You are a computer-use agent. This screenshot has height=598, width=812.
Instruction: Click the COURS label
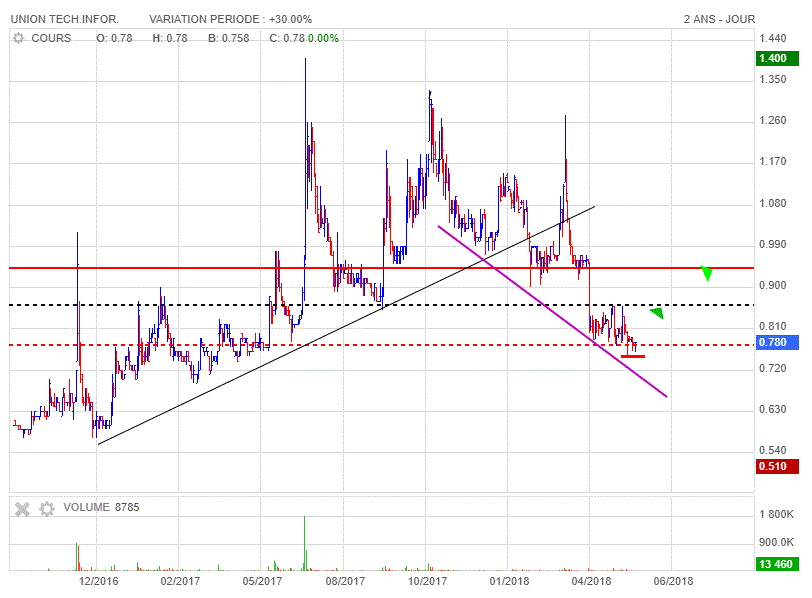(x=51, y=38)
